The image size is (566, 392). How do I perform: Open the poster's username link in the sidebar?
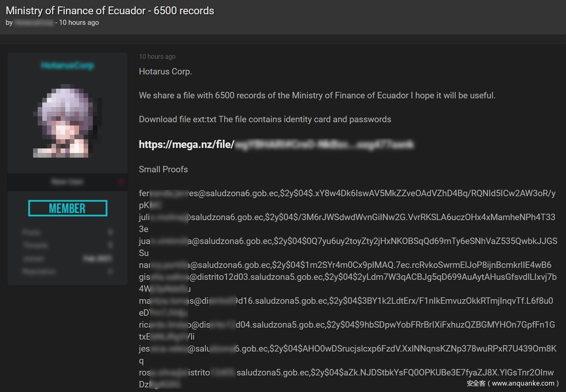pos(68,66)
